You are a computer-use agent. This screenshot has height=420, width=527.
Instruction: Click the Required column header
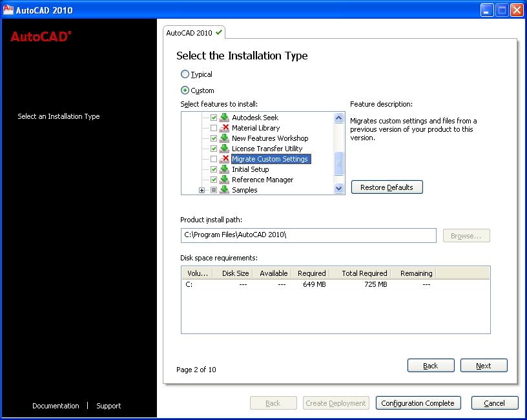[310, 273]
